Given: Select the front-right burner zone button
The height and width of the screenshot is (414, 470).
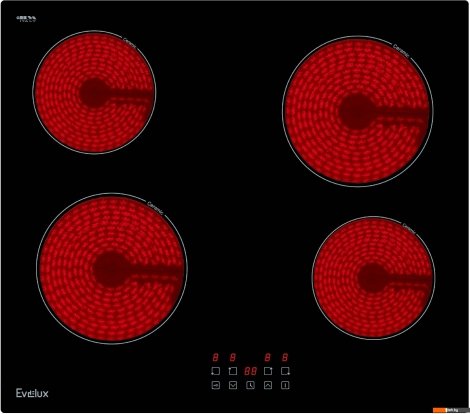Looking at the screenshot, I should click(285, 371).
